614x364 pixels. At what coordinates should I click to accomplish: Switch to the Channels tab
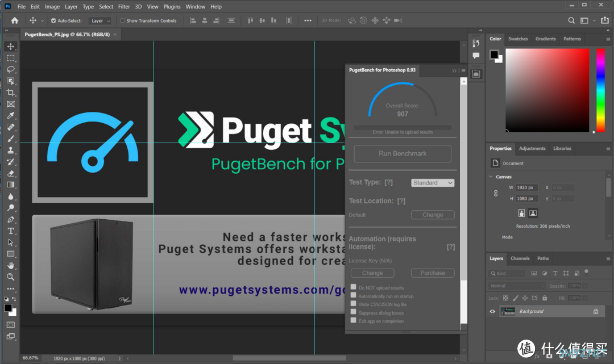[x=520, y=258]
